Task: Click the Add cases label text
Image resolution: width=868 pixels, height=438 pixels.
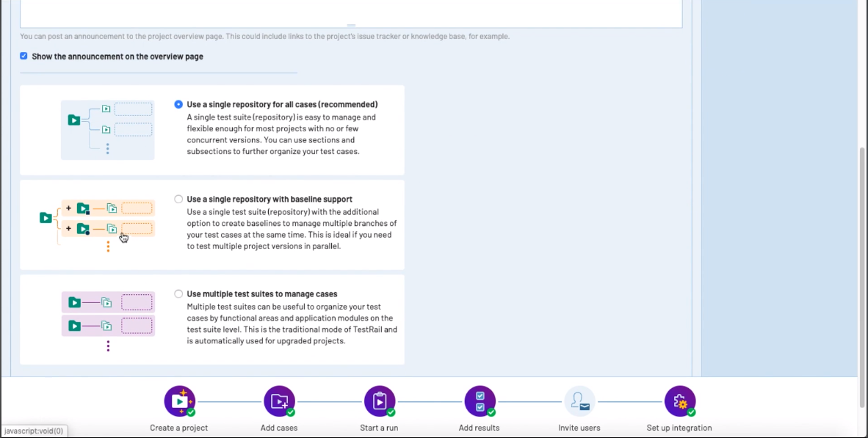Action: coord(279,428)
